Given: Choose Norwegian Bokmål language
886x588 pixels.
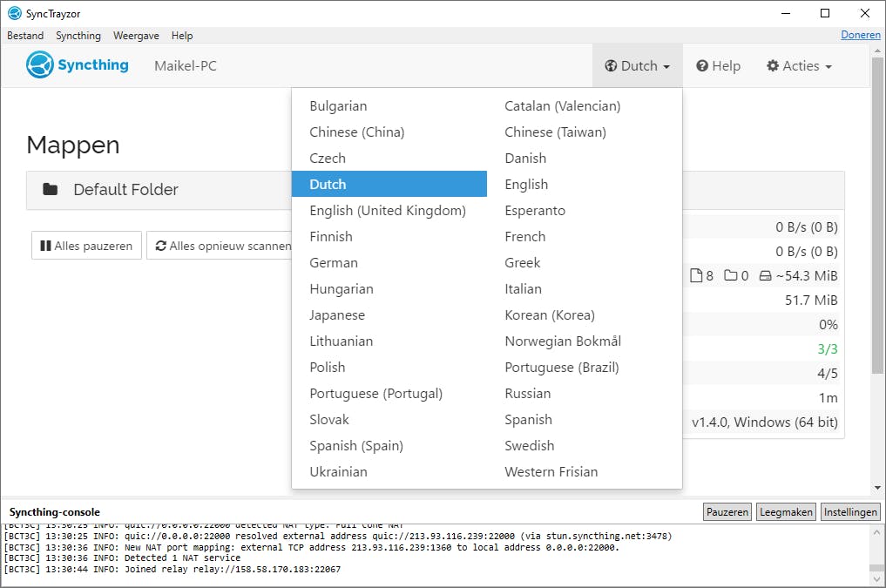Looking at the screenshot, I should pyautogui.click(x=585, y=341).
